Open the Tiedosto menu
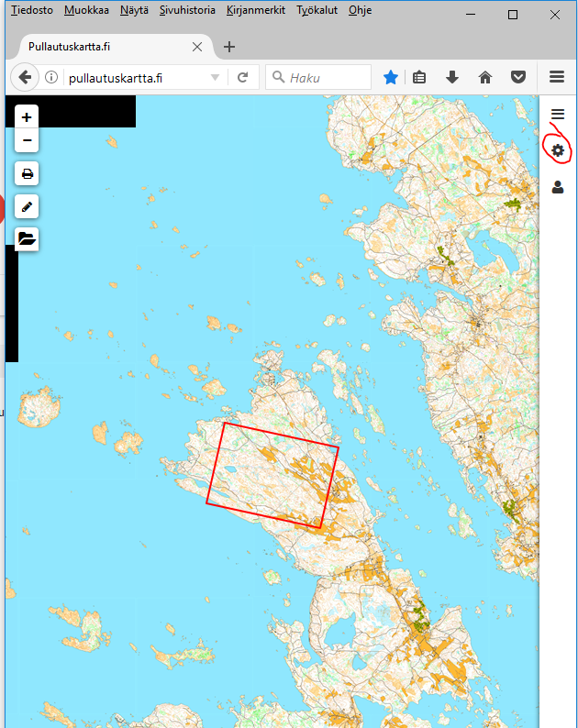Screen dimensions: 578x728 [32, 10]
